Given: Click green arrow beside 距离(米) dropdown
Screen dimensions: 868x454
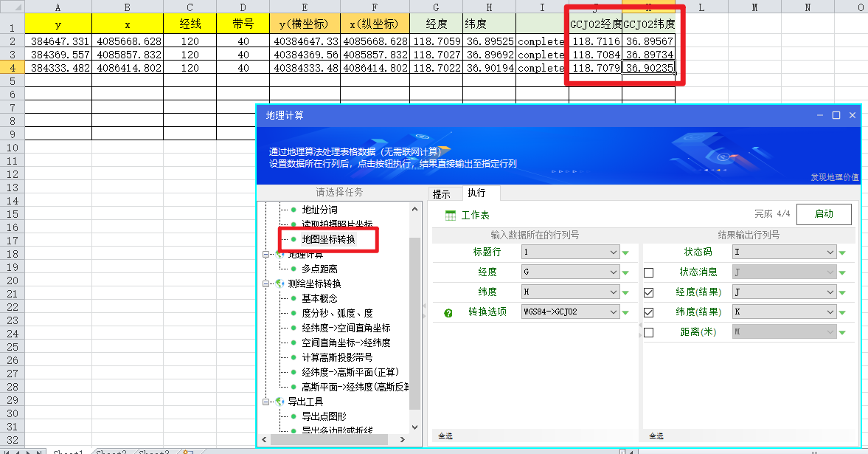Looking at the screenshot, I should coord(842,333).
